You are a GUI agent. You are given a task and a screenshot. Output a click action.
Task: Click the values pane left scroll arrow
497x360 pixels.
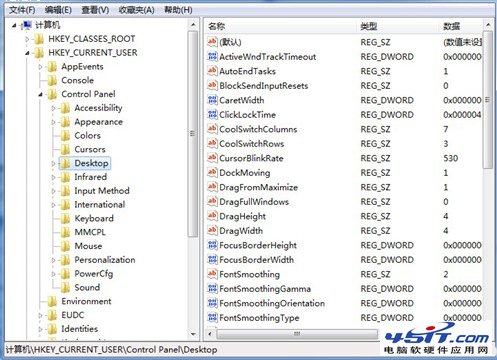[x=210, y=334]
